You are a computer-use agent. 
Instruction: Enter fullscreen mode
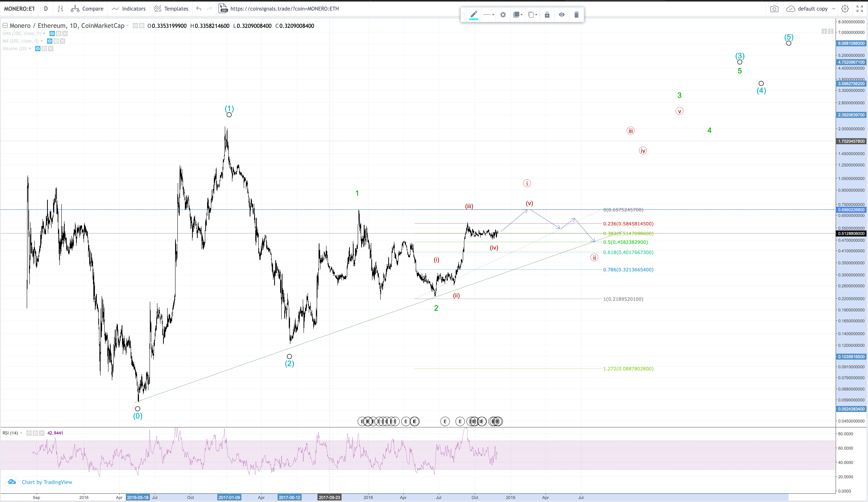(859, 9)
